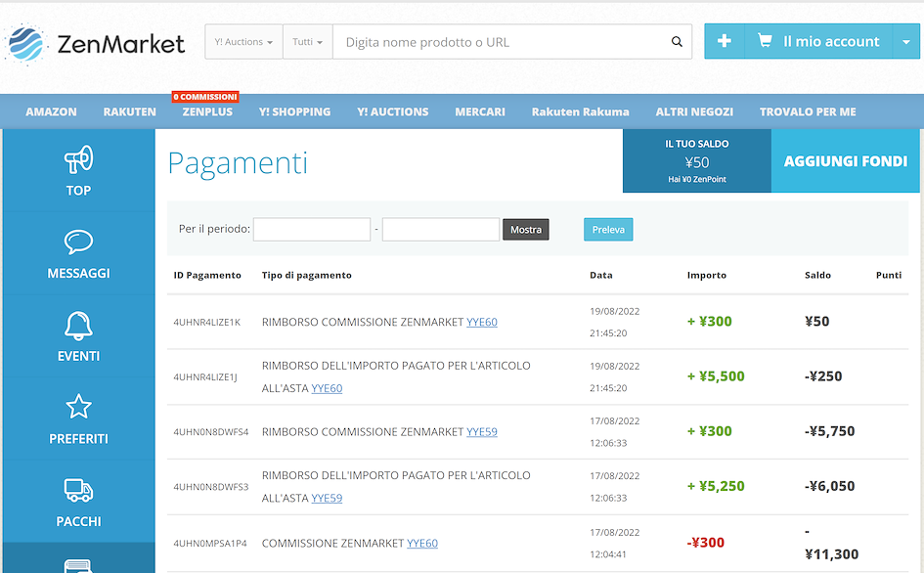The width and height of the screenshot is (924, 573).
Task: Click the shopping cart icon
Action: coord(765,41)
